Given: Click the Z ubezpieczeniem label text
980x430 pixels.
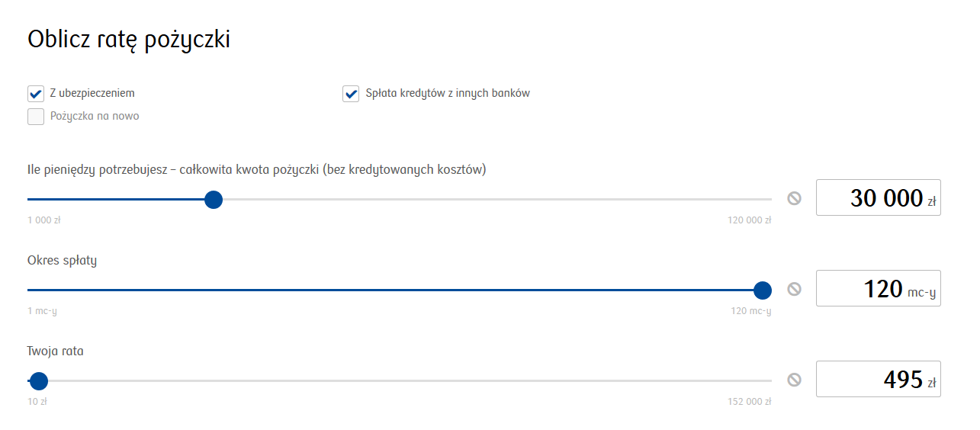Looking at the screenshot, I should 92,93.
